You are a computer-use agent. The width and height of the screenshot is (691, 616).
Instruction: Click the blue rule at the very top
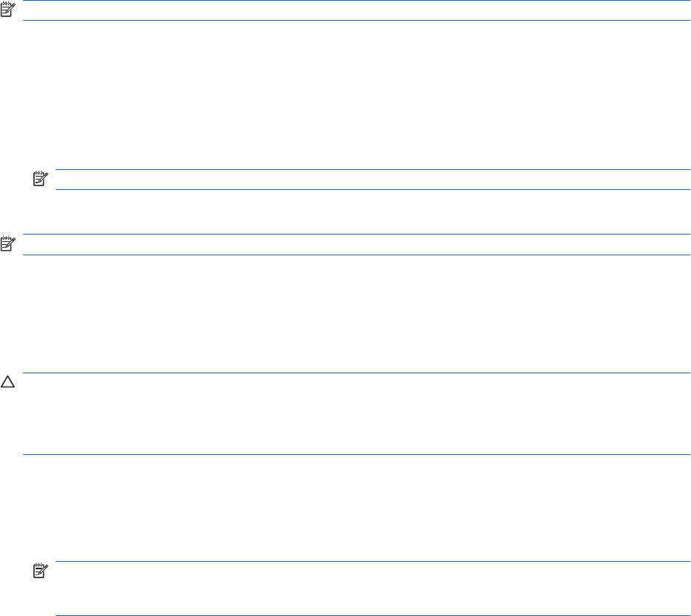(x=356, y=1)
